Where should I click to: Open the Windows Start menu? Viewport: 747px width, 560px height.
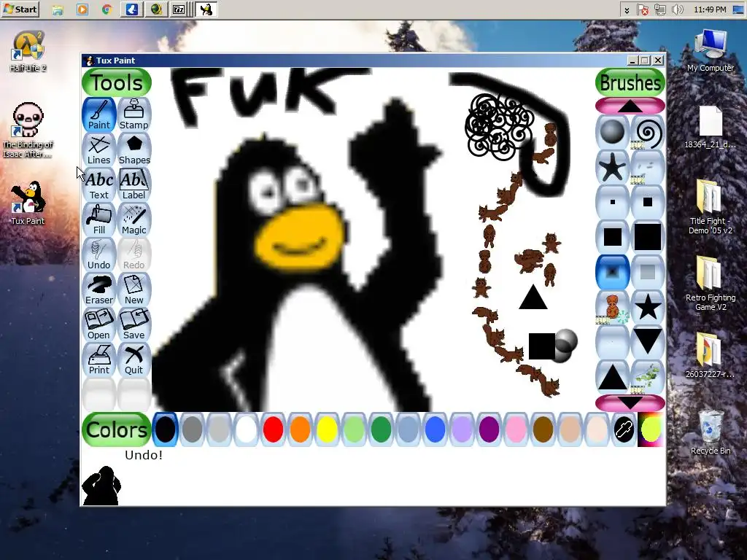point(20,9)
